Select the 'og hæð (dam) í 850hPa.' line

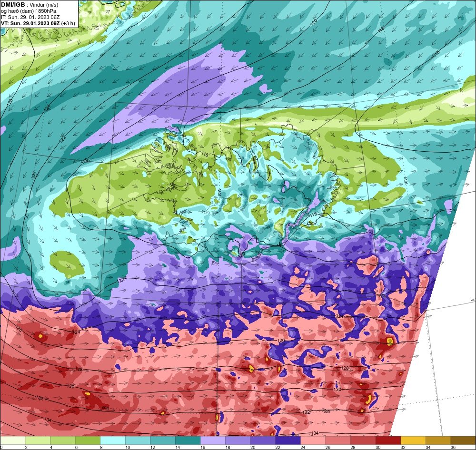tap(29, 11)
